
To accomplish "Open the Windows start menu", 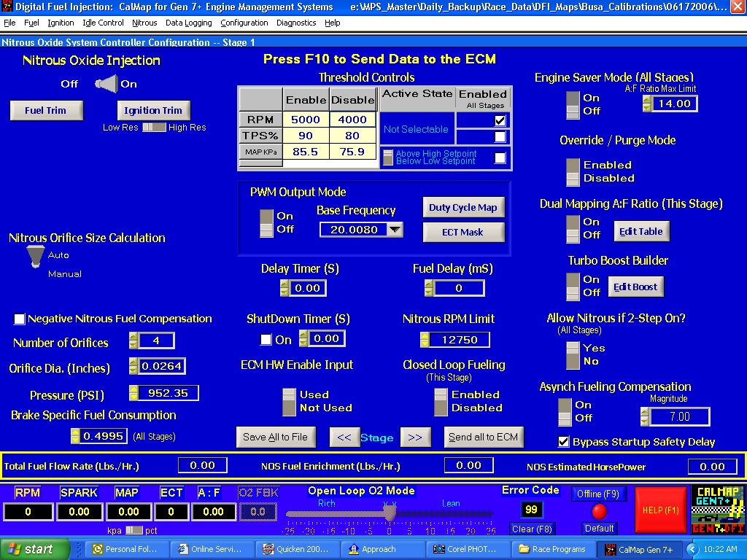I will [34, 549].
